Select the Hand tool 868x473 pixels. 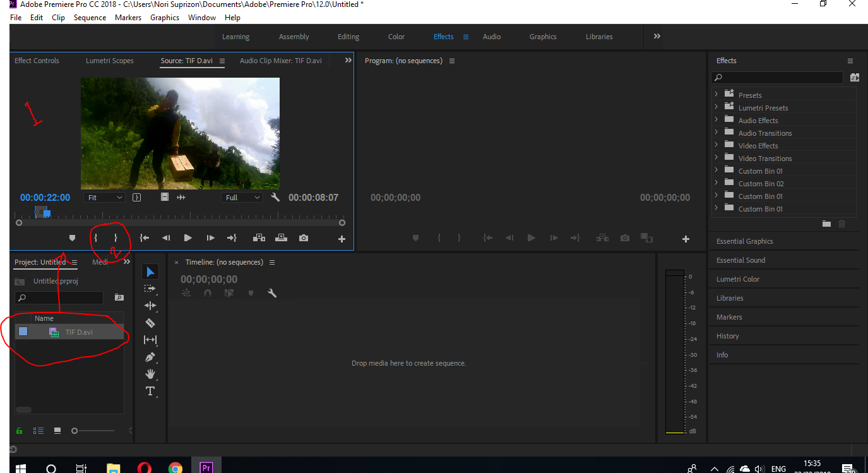click(150, 374)
